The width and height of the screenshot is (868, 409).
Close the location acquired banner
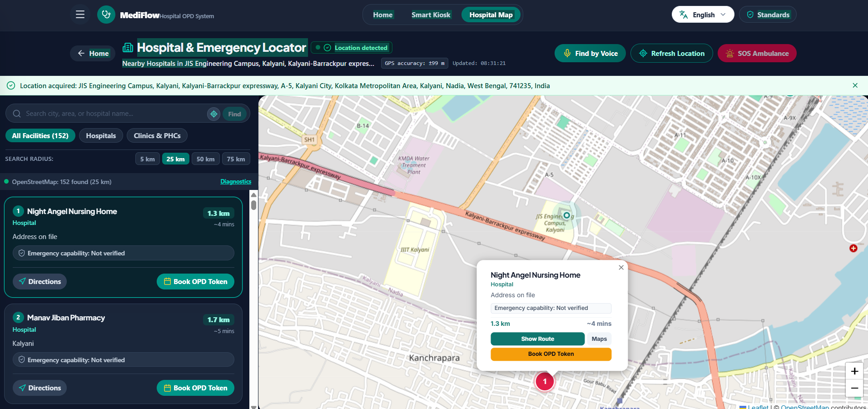[x=855, y=85]
